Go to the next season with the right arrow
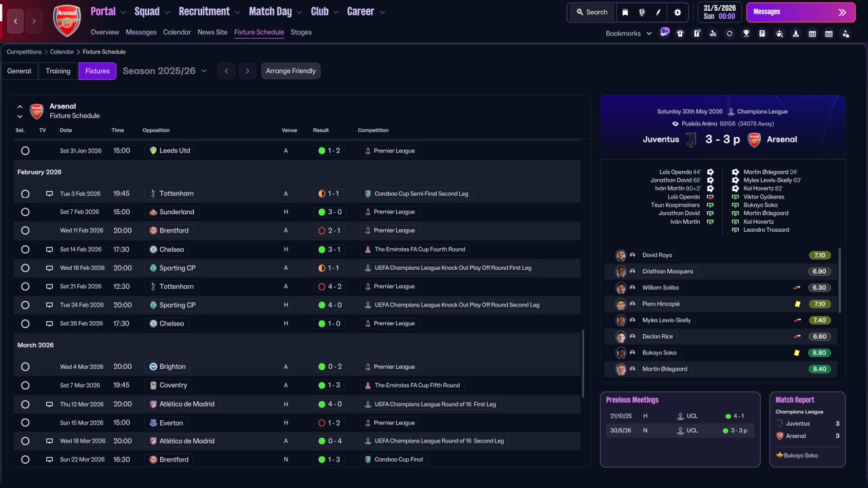The height and width of the screenshot is (488, 868). pyautogui.click(x=248, y=71)
